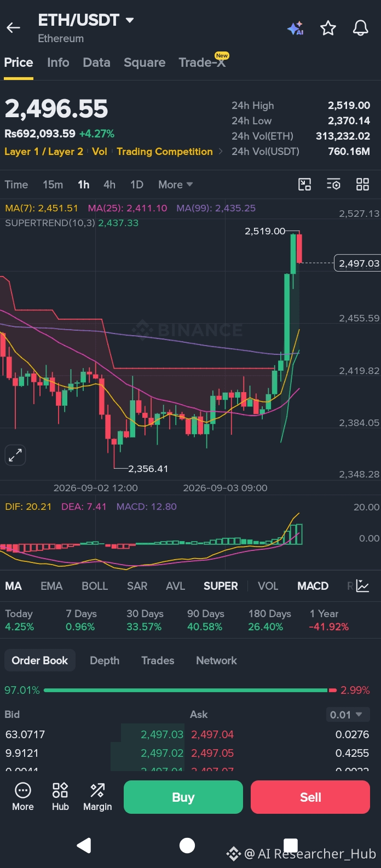The width and height of the screenshot is (381, 868).
Task: Open the multi-chart grid layout icon
Action: click(362, 185)
